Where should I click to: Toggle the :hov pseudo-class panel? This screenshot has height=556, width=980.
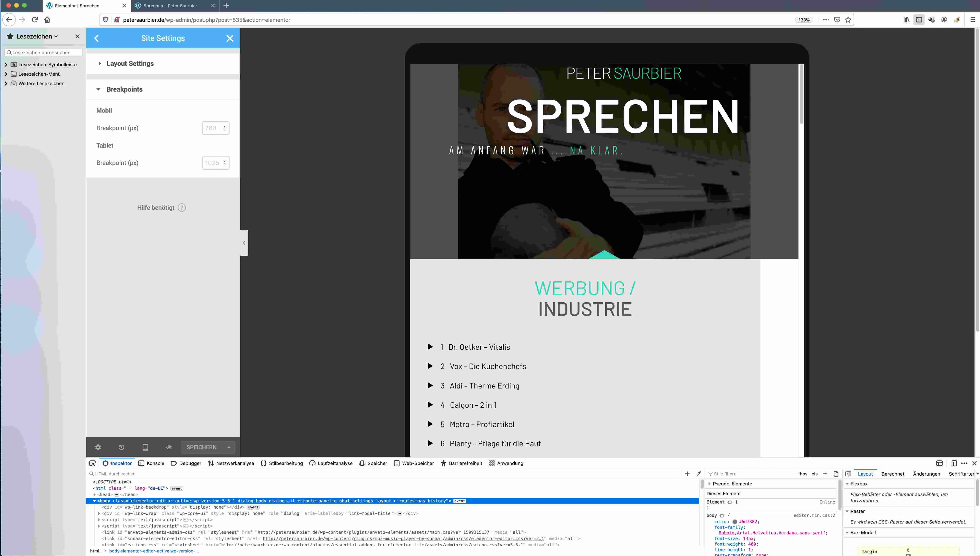coord(803,474)
